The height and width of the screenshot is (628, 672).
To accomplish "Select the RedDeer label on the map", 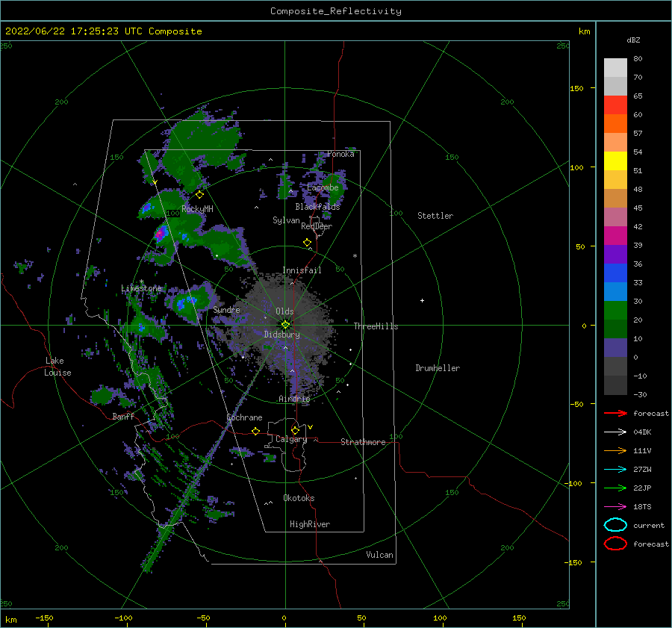I will (317, 226).
